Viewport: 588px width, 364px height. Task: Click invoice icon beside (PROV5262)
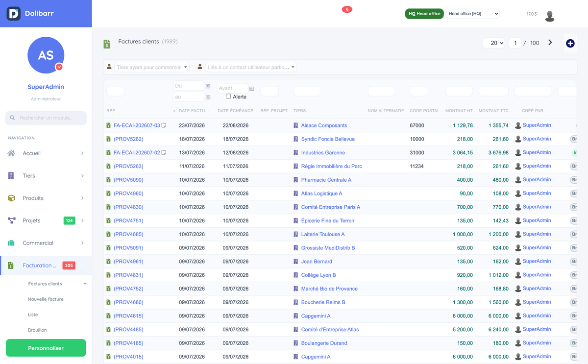(x=108, y=139)
